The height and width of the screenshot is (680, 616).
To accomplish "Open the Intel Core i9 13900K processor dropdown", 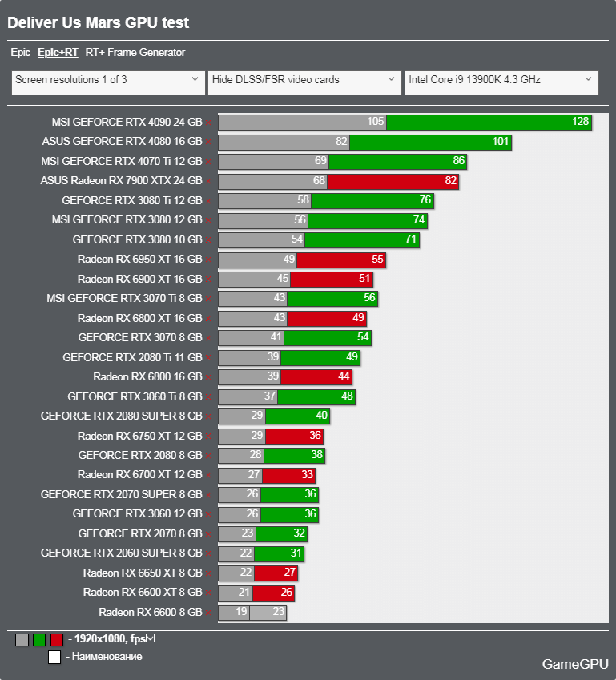I will coord(501,82).
